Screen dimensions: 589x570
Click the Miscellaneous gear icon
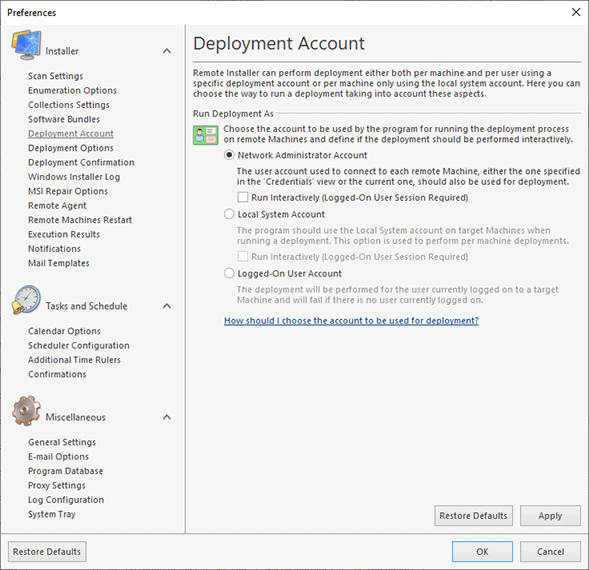[x=26, y=411]
